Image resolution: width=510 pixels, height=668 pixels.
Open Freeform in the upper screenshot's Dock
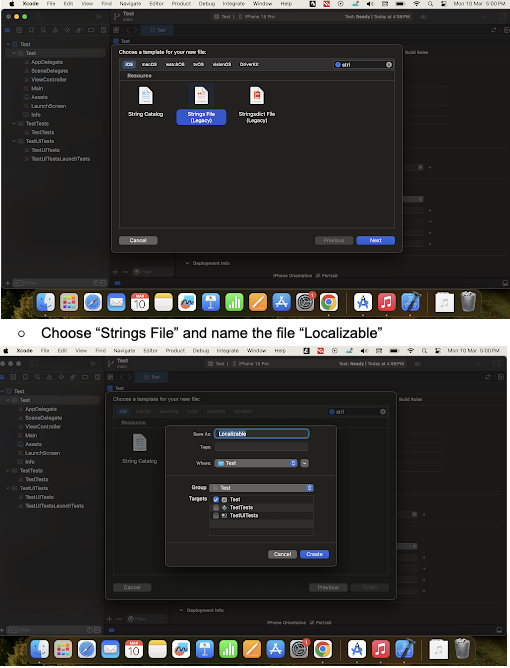pos(187,302)
